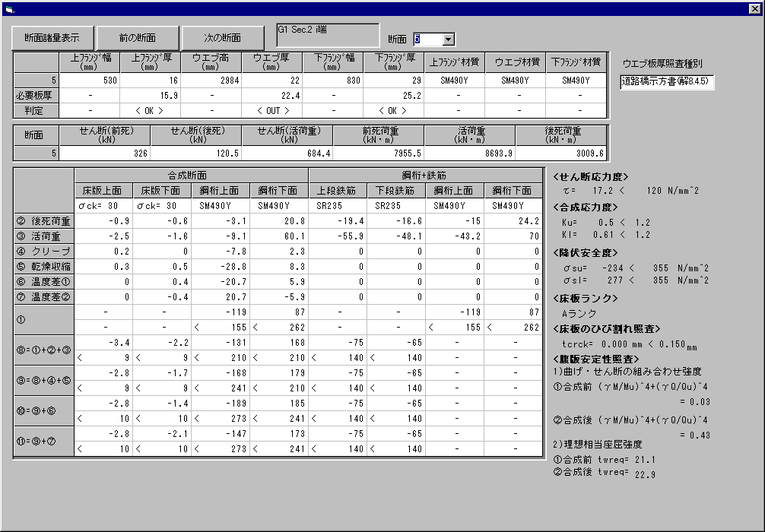
Task: Select the 鋼桁+鉄筋 column group header
Action: [x=425, y=176]
